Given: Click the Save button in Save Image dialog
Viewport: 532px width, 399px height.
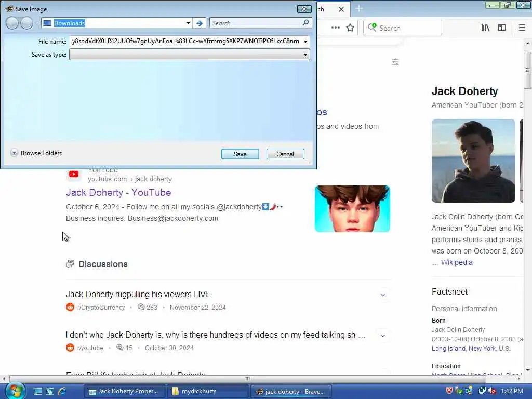Looking at the screenshot, I should coord(240,154).
